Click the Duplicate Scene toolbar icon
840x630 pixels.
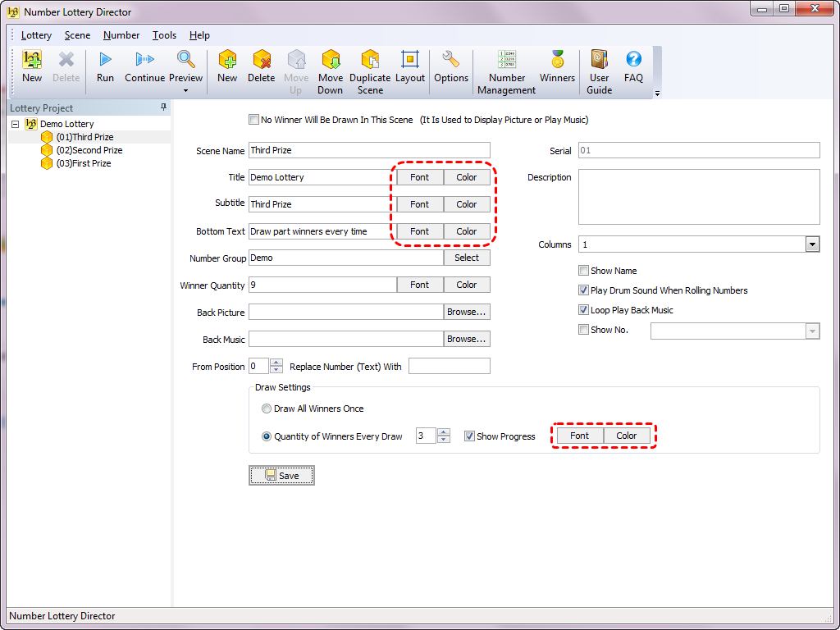click(x=370, y=60)
